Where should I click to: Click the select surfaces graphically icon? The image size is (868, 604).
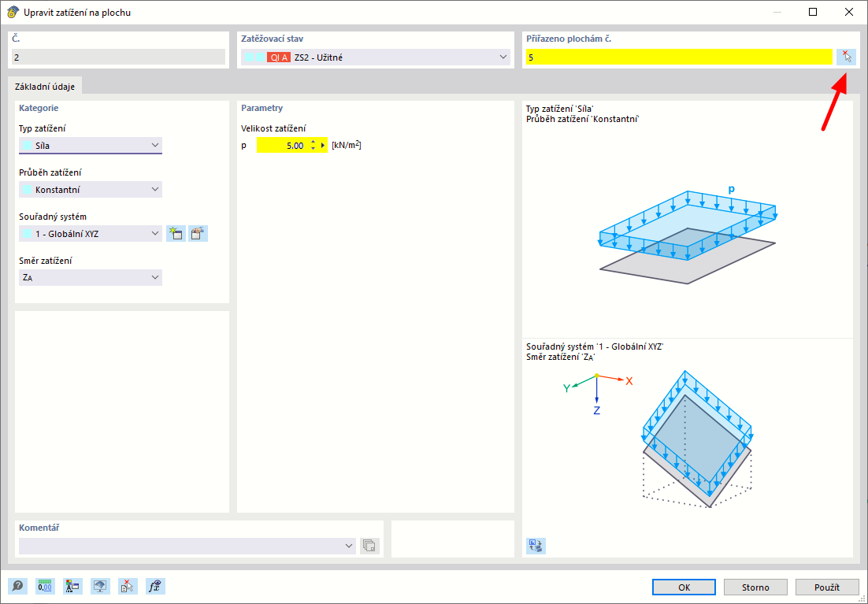pos(846,57)
